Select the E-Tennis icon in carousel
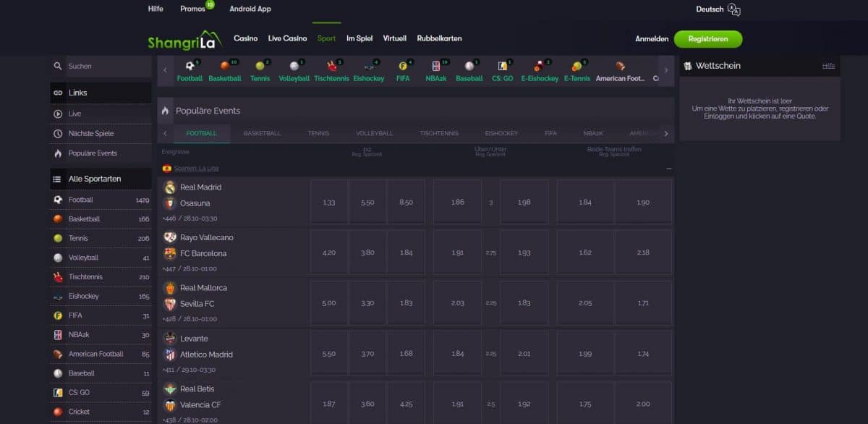868x424 pixels. coord(576,67)
